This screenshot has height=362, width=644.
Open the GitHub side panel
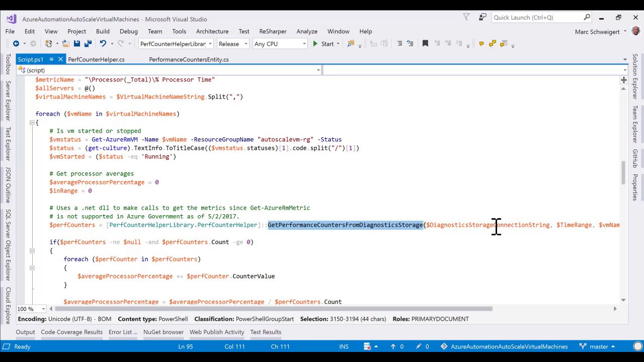(635, 158)
